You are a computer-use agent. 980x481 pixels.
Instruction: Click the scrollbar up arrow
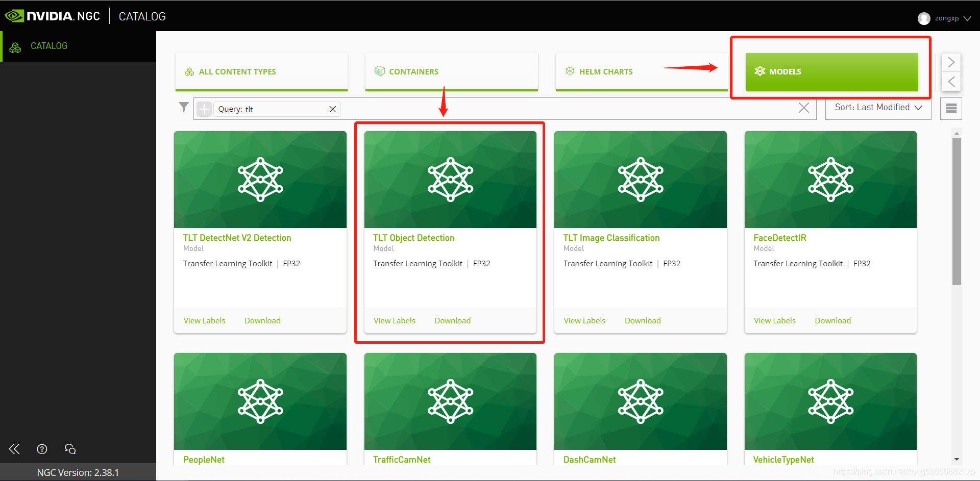[957, 133]
